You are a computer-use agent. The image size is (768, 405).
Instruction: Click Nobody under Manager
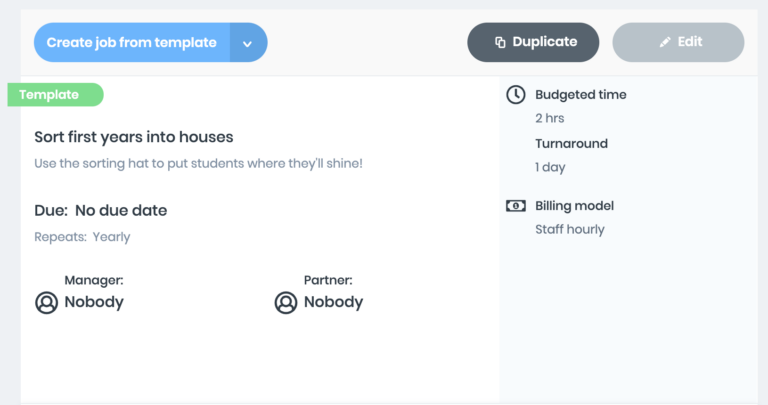coord(94,302)
